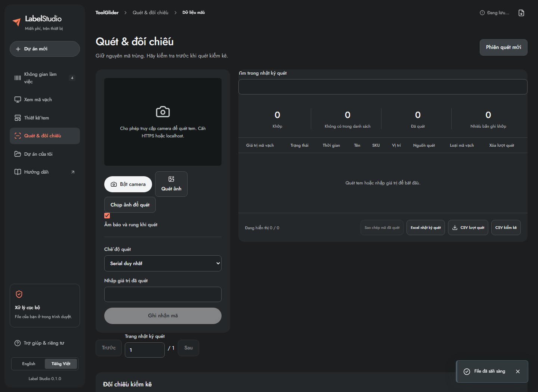The image size is (538, 392).
Task: Click Sao chép mã đã quét button
Action: pyautogui.click(x=382, y=228)
